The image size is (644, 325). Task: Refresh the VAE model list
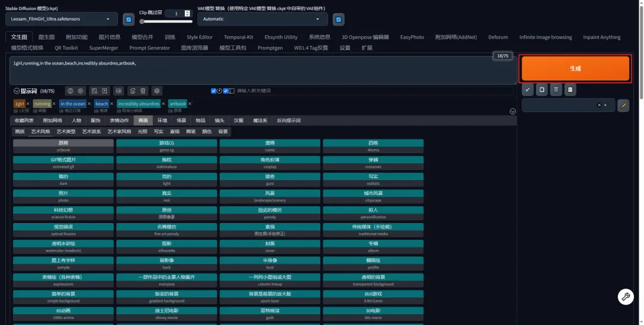click(x=339, y=19)
